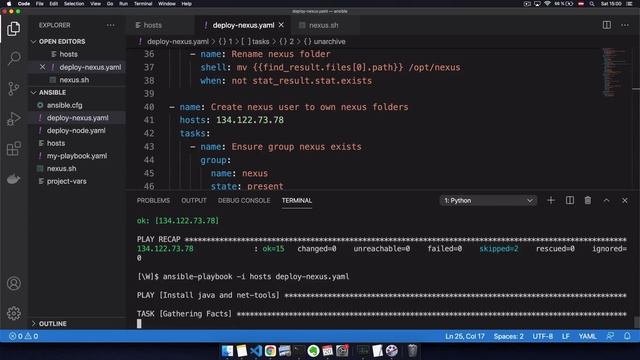Switch to the Output panel tab
The image size is (640, 360).
click(x=194, y=200)
